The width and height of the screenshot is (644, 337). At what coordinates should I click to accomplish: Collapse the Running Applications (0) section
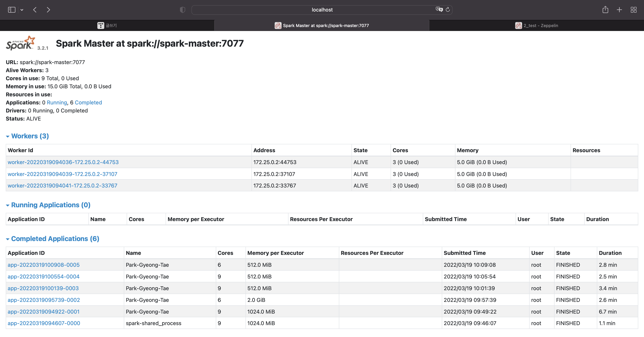click(x=48, y=205)
